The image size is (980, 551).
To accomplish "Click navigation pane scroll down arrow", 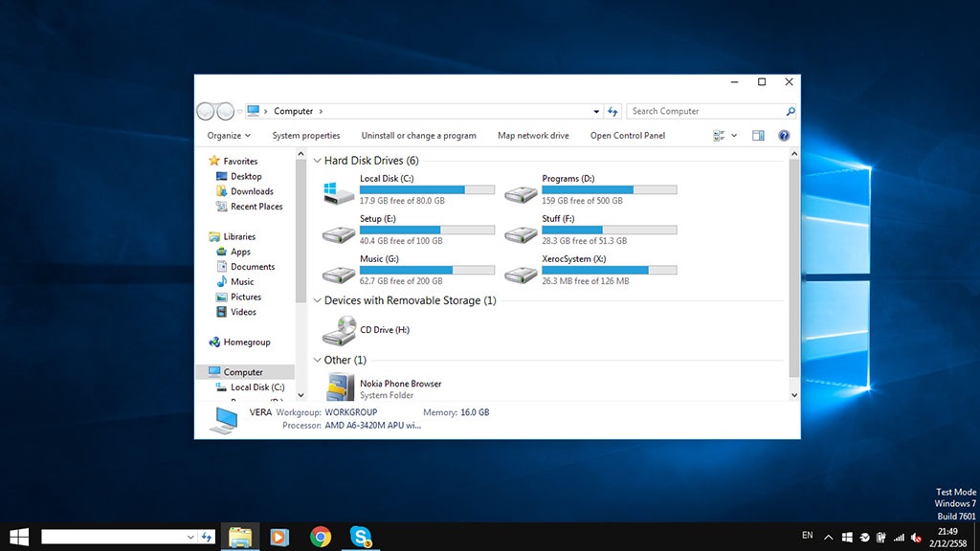I will (x=301, y=395).
